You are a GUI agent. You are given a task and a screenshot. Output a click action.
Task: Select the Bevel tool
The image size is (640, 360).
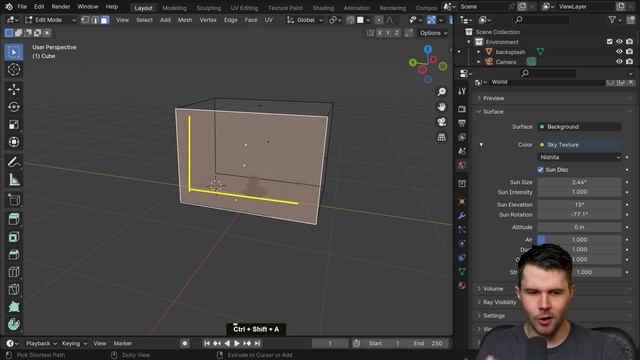(x=13, y=254)
